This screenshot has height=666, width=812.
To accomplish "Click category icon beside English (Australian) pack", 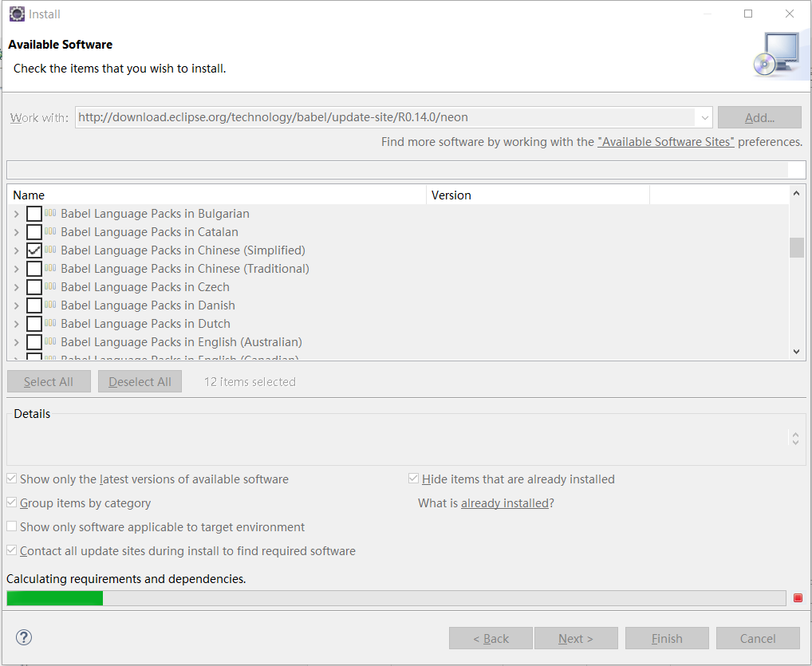I will [x=50, y=341].
